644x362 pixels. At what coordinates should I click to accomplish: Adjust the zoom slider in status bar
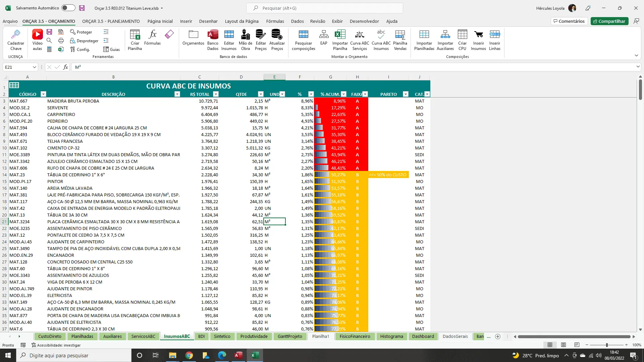pos(607,345)
